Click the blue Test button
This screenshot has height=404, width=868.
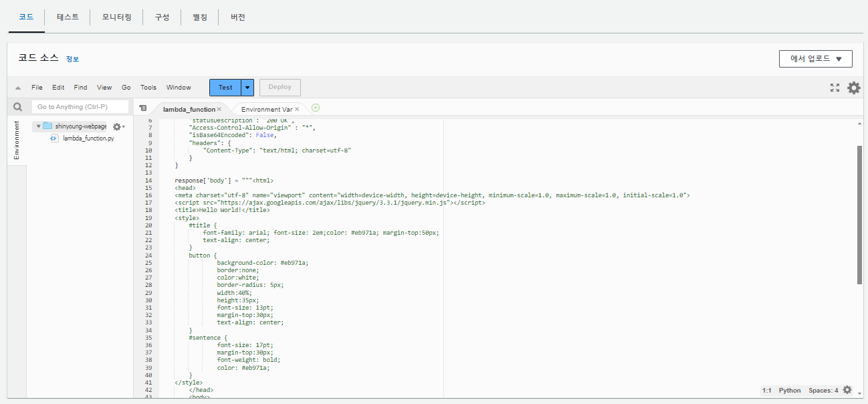pos(225,88)
